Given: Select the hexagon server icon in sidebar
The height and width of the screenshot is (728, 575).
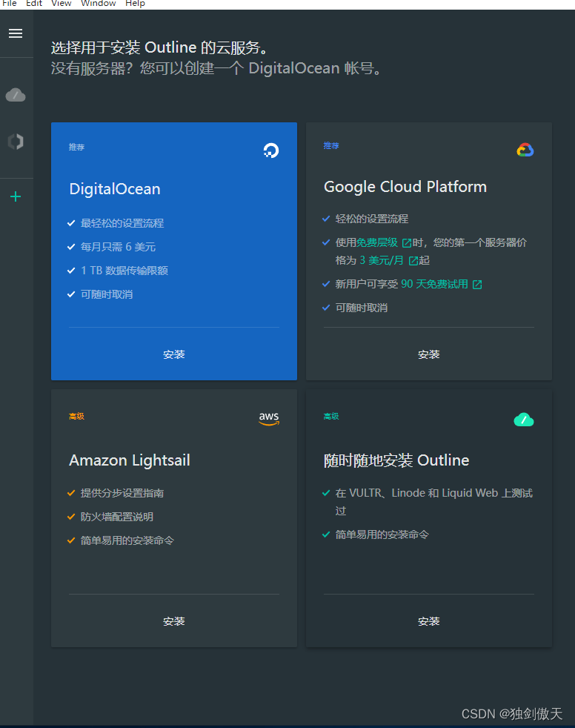Looking at the screenshot, I should 16,142.
